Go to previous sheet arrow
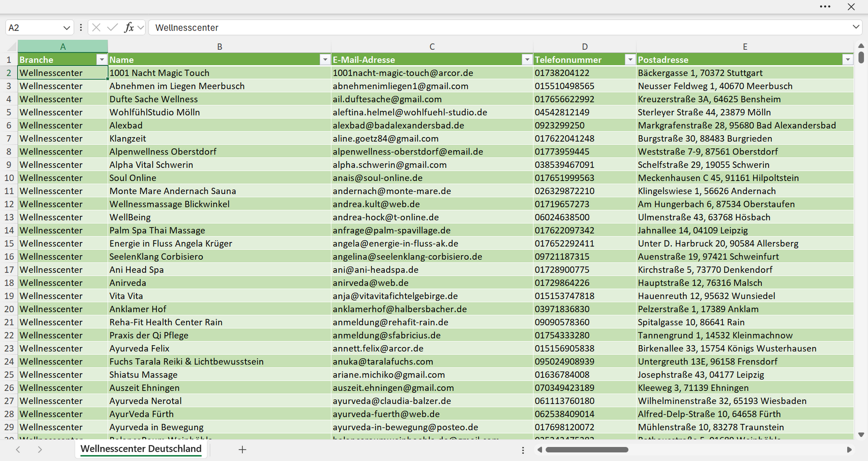 pos(18,449)
